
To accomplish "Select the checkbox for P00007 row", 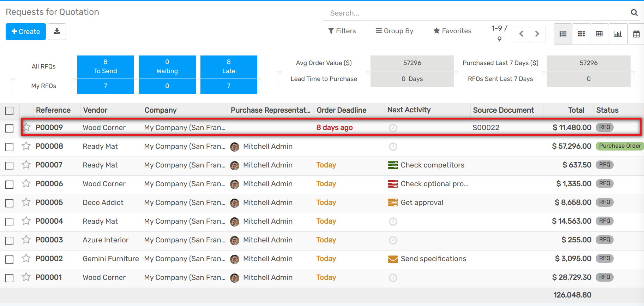I will (10, 166).
